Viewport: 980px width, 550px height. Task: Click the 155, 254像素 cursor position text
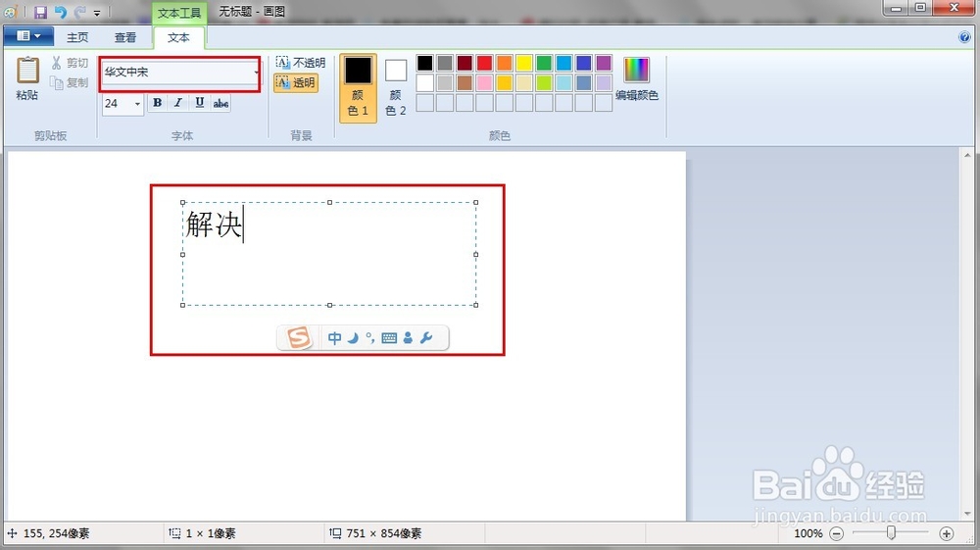point(56,533)
